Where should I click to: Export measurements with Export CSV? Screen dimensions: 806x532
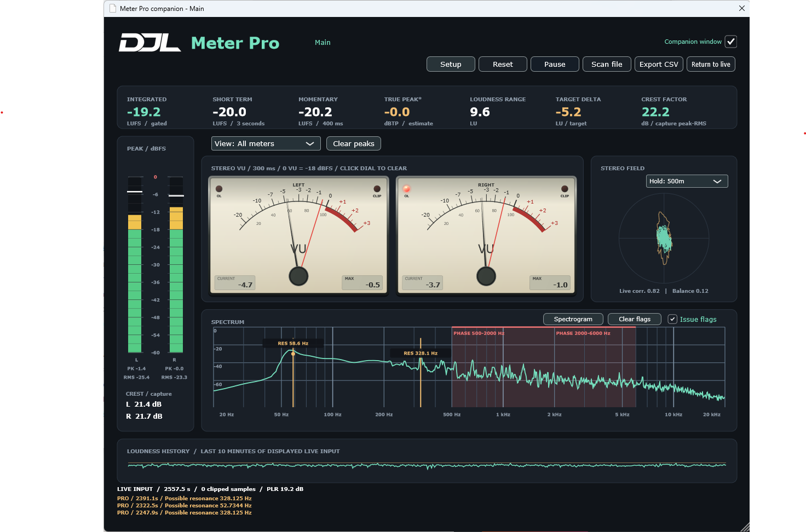tap(659, 64)
